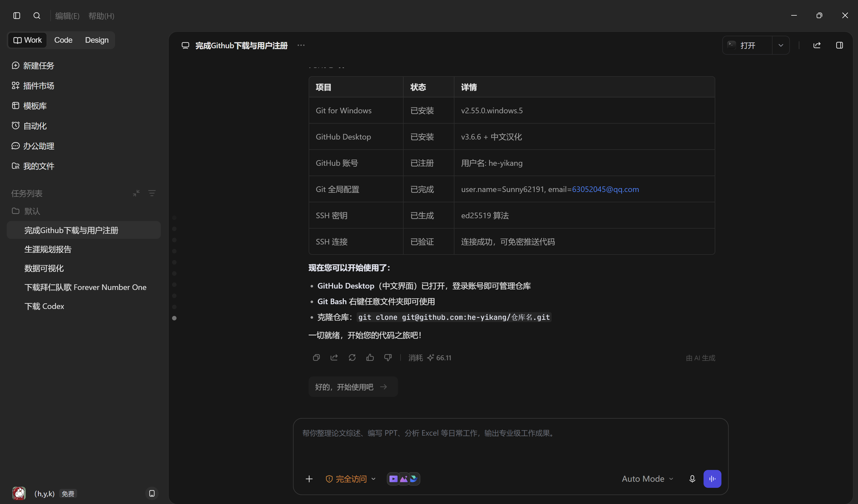Image resolution: width=858 pixels, height=504 pixels.
Task: Switch to the Design tab
Action: pos(97,40)
